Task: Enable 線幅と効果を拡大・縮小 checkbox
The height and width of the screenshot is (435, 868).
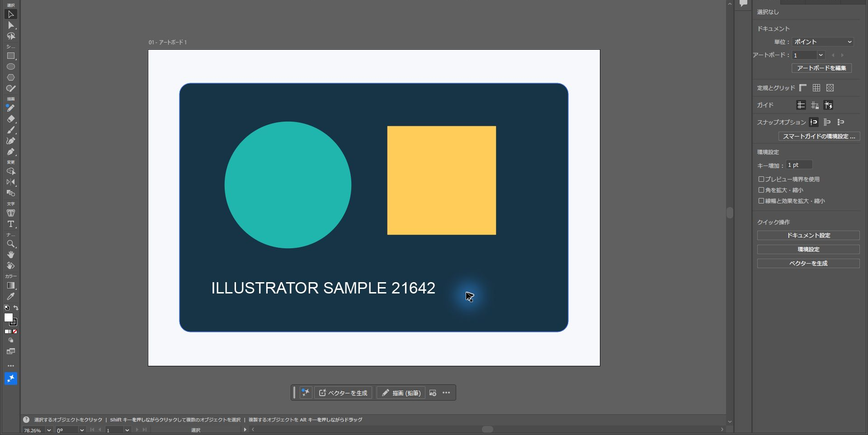Action: click(x=761, y=201)
